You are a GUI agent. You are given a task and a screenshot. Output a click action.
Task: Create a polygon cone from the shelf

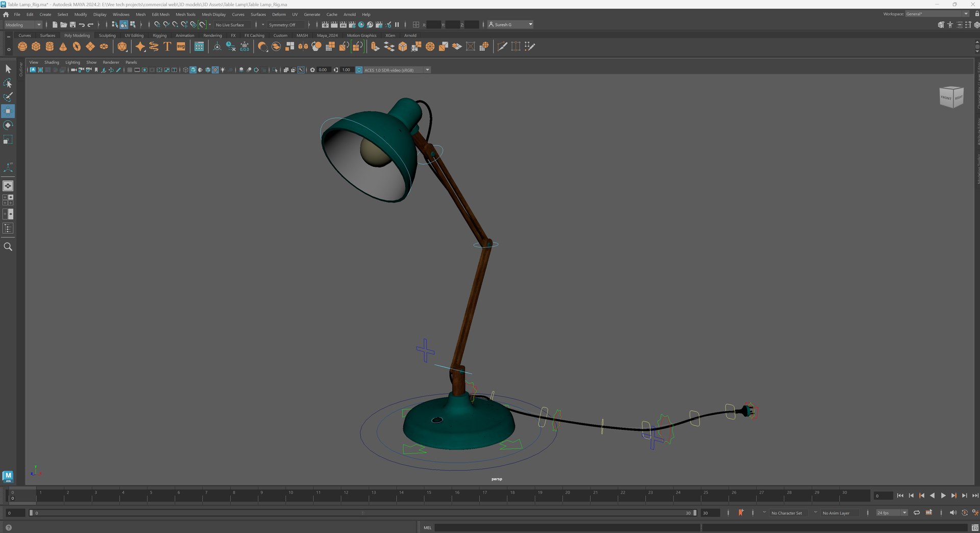[x=63, y=46]
